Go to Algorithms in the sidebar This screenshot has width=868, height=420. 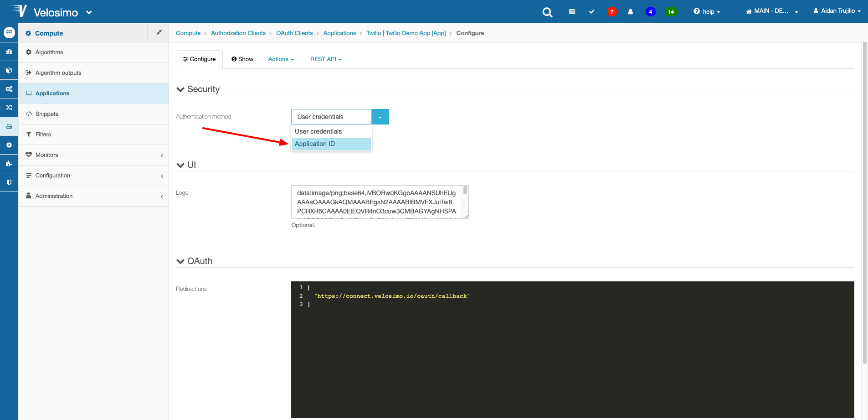click(93, 52)
